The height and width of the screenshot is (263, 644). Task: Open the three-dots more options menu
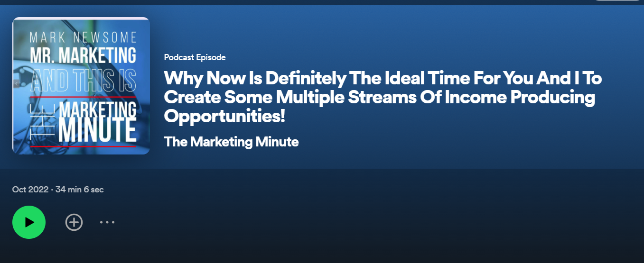pyautogui.click(x=107, y=222)
